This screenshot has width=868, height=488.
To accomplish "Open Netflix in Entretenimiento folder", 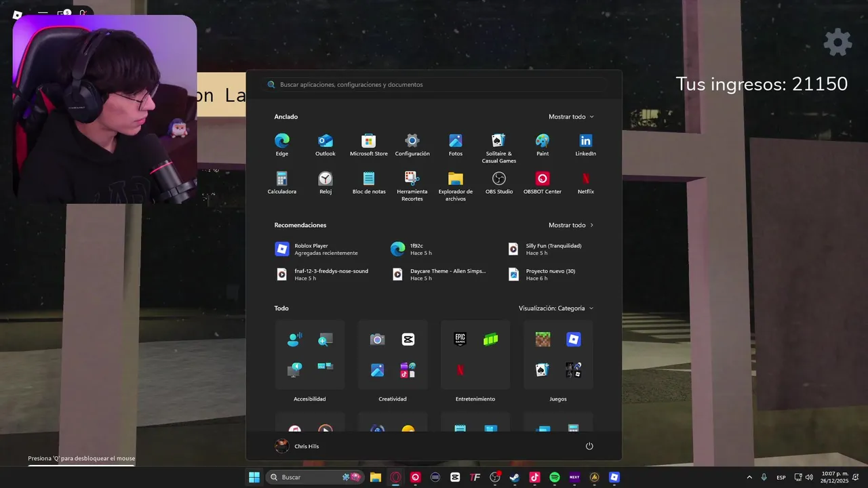I will tap(460, 370).
